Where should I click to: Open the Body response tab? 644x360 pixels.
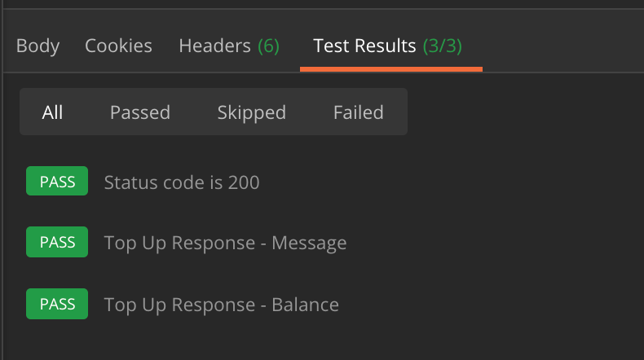coord(37,46)
